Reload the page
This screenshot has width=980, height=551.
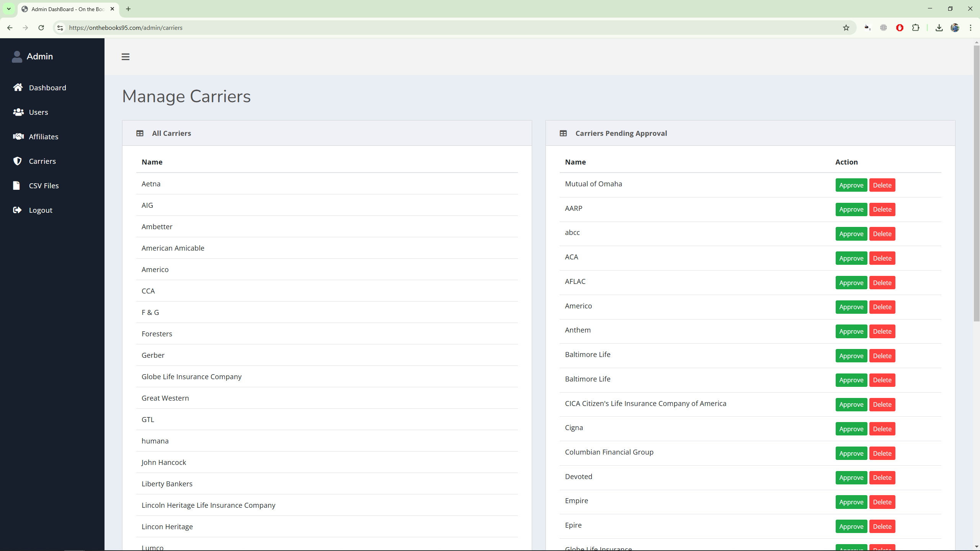41,28
